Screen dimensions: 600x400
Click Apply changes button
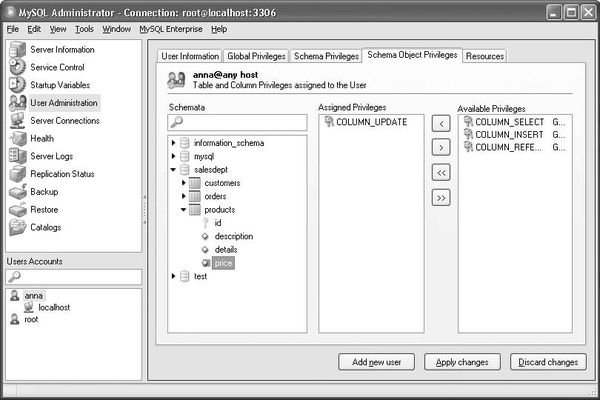tap(462, 361)
